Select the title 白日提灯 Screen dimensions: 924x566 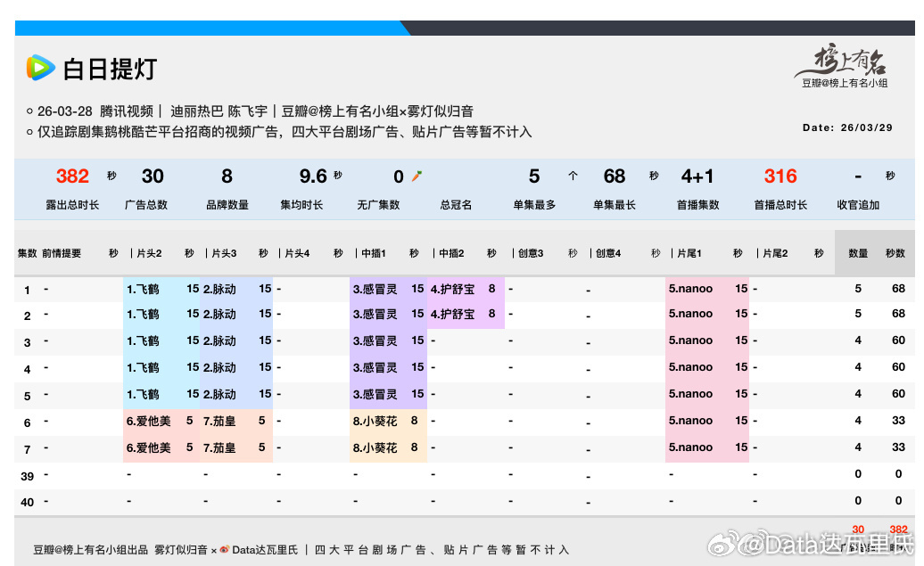[110, 69]
